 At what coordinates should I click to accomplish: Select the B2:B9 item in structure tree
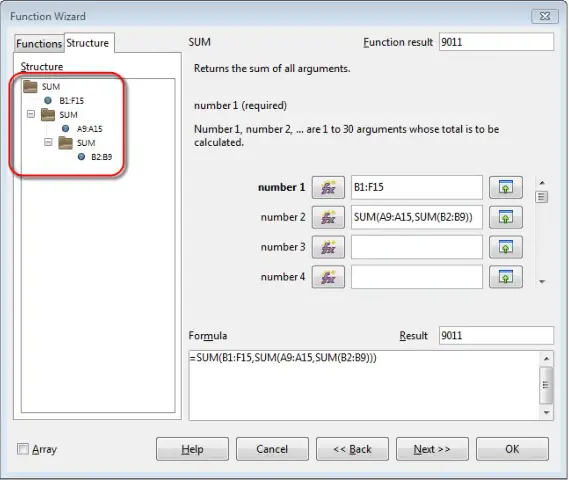point(102,157)
